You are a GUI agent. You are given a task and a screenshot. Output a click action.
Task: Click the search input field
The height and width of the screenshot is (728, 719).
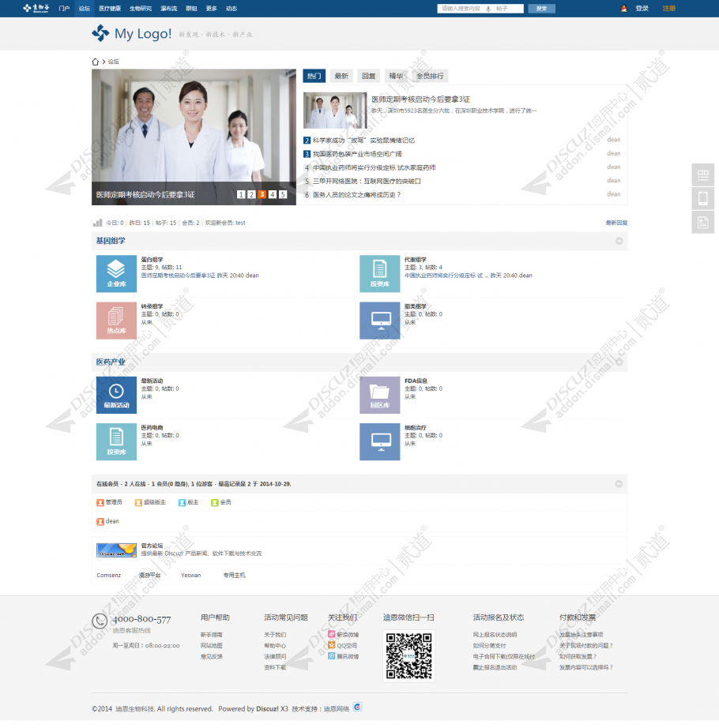(462, 9)
